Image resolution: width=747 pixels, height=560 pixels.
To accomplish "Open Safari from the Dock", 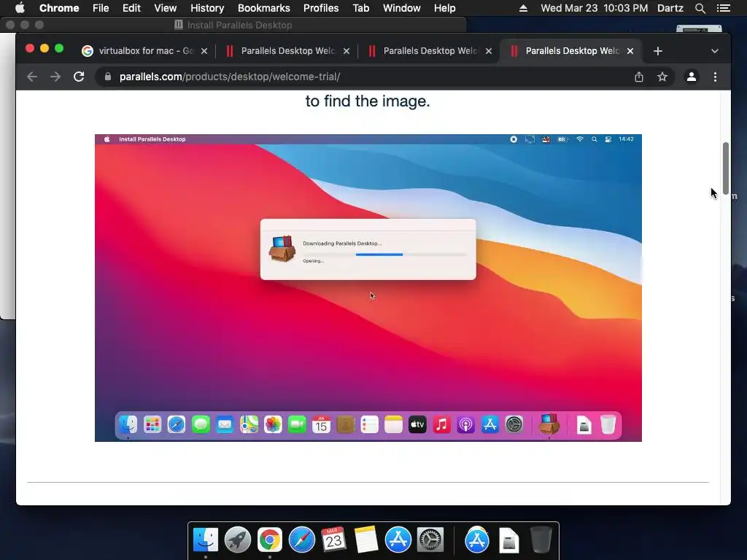I will 301,540.
